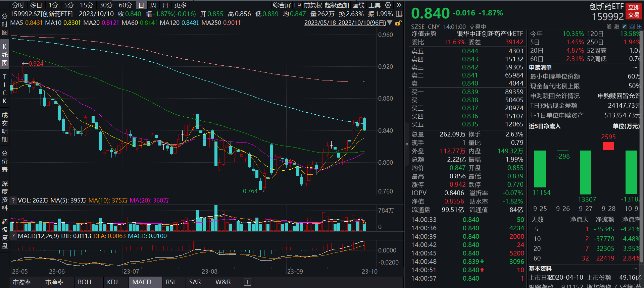Open the 前复权 adjustment dropdown
The width and height of the screenshot is (644, 288).
point(313,5)
